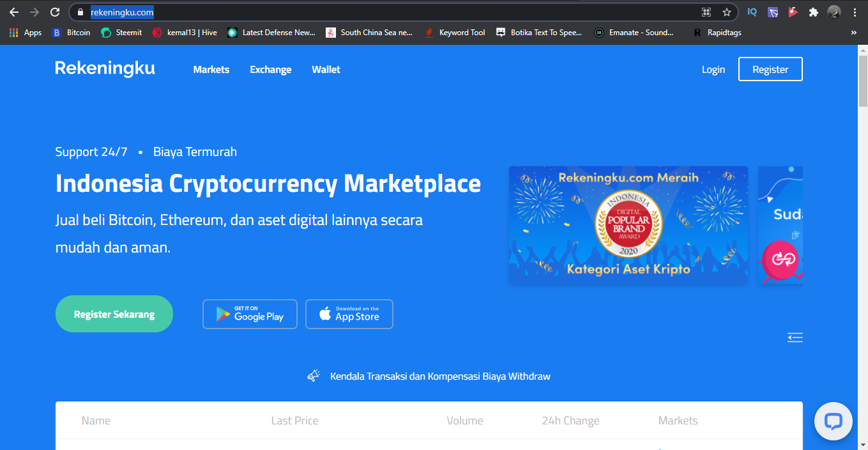Open the Apps bookmarks shortcut
The width and height of the screenshot is (868, 450).
26,33
